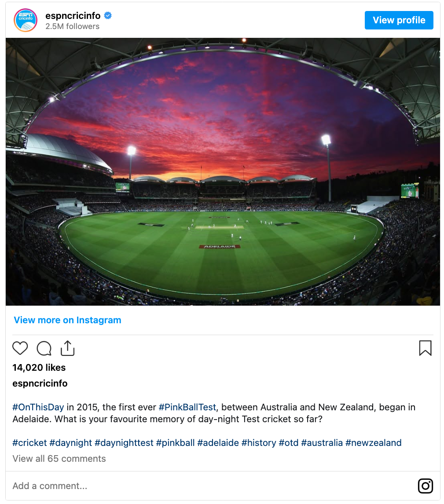444x504 pixels.
Task: Open the View more on Instagram link
Action: pyautogui.click(x=67, y=320)
